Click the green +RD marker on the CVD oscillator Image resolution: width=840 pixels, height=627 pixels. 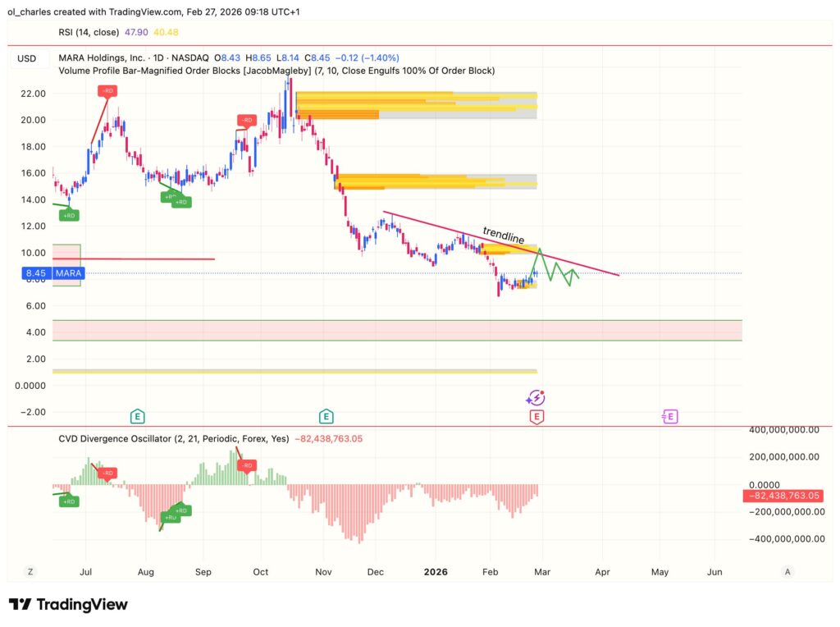click(x=68, y=500)
